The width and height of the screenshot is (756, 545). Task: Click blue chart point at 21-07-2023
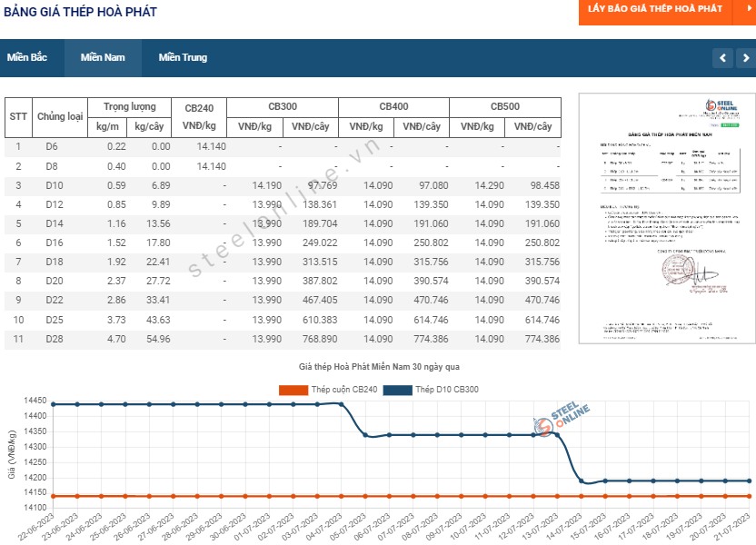coord(750,481)
